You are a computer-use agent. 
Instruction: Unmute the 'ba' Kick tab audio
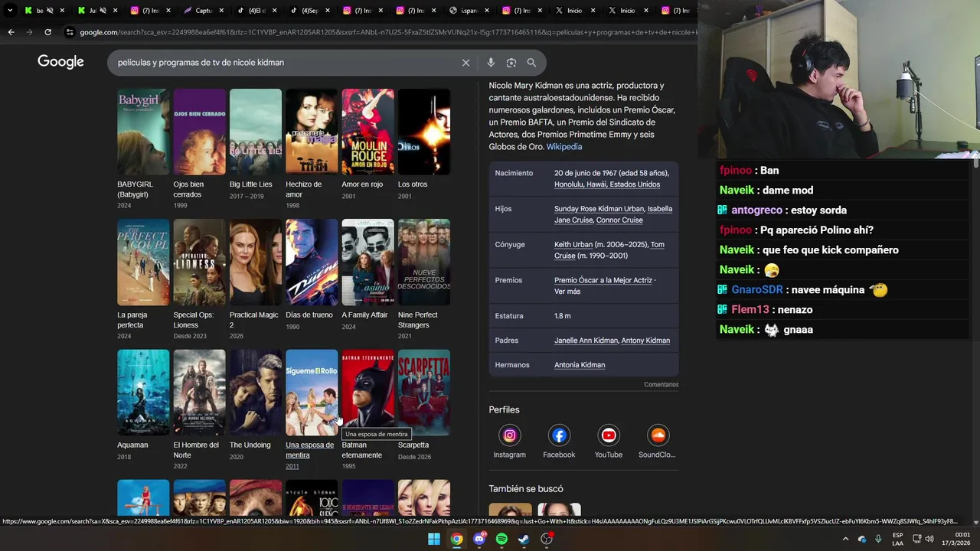[50, 11]
